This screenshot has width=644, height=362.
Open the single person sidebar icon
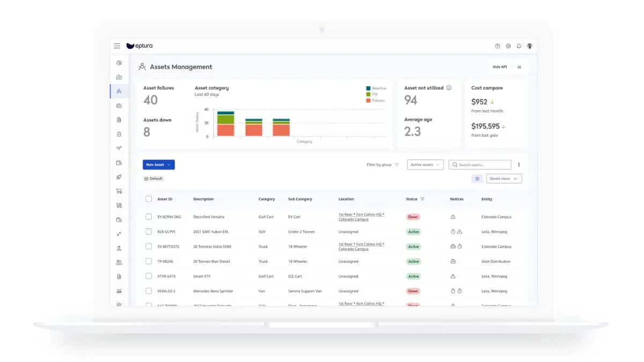(x=119, y=248)
